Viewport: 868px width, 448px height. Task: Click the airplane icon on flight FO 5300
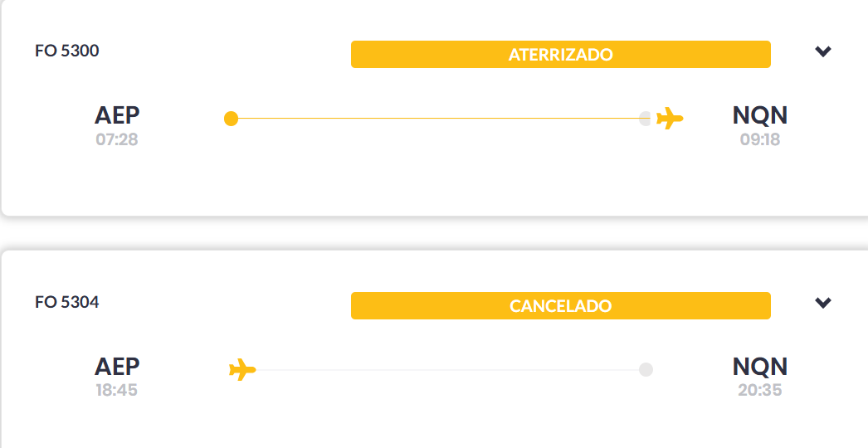click(670, 119)
